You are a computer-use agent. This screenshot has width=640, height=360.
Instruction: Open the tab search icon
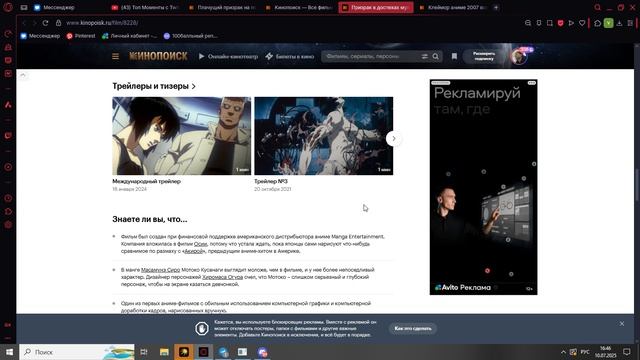point(598,7)
